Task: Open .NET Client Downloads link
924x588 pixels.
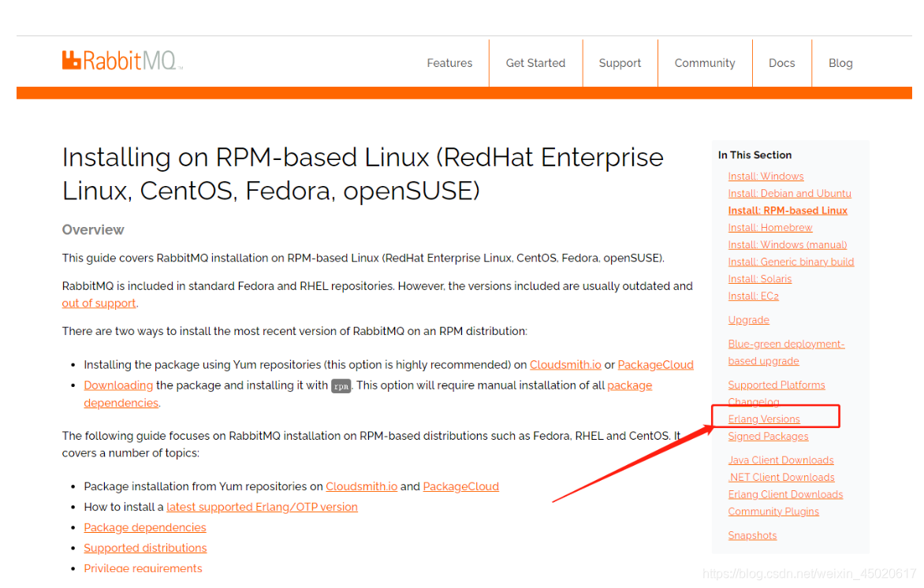Action: point(781,477)
